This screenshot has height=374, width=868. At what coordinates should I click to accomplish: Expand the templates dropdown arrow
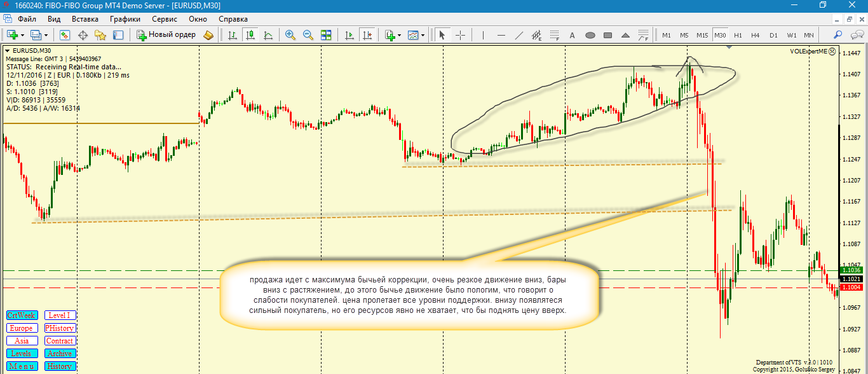(x=423, y=35)
